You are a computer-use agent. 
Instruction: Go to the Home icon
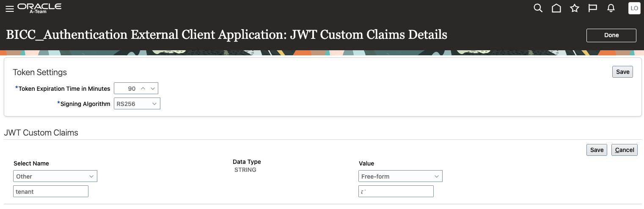tap(556, 8)
